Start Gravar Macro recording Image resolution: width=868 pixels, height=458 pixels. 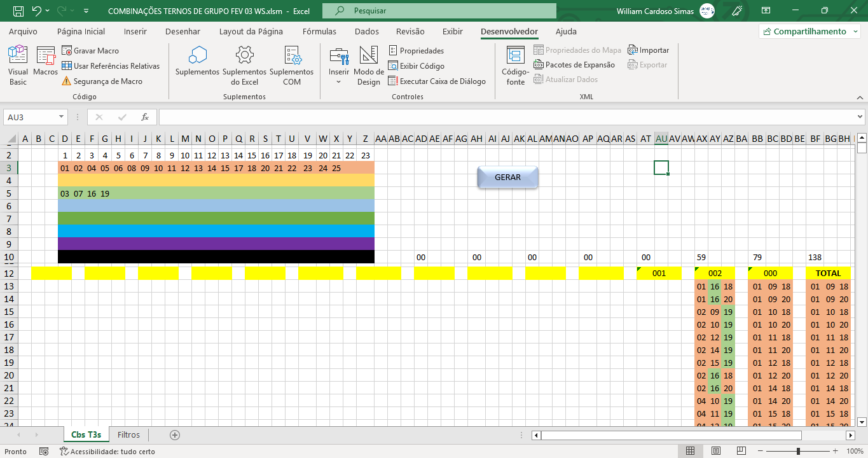click(x=90, y=50)
